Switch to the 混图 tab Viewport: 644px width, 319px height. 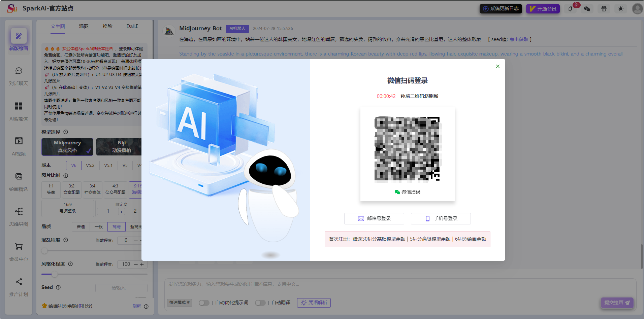(84, 26)
